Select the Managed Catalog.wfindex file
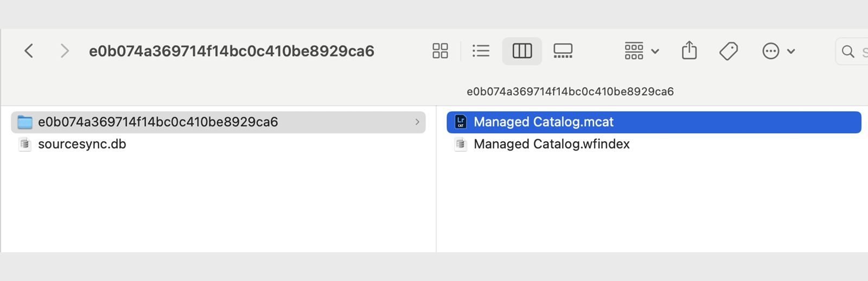This screenshot has height=281, width=868. [x=552, y=144]
